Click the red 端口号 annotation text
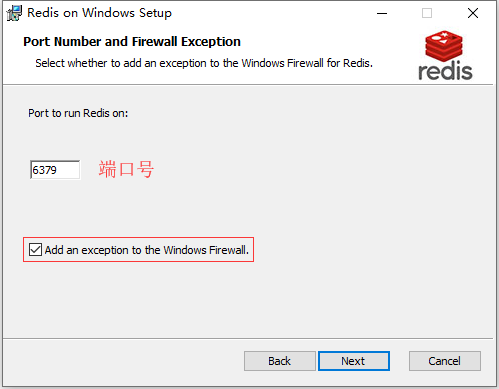This screenshot has width=499, height=389. [126, 169]
